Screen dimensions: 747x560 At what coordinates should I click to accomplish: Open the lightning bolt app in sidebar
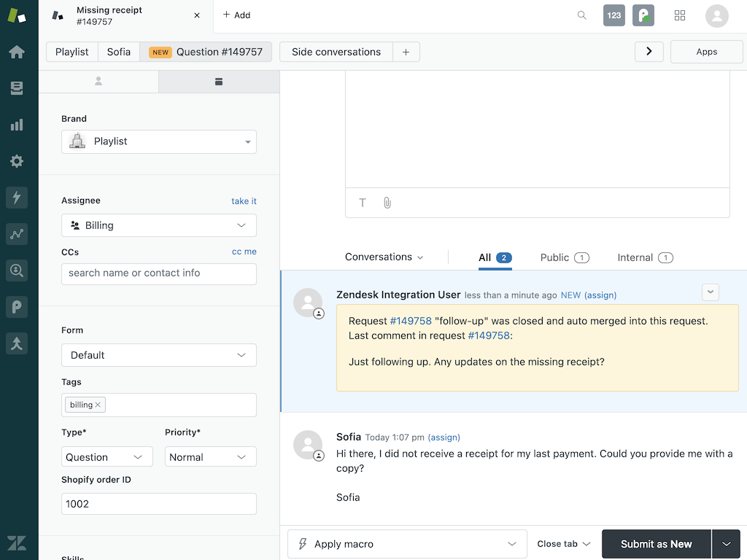tap(17, 198)
